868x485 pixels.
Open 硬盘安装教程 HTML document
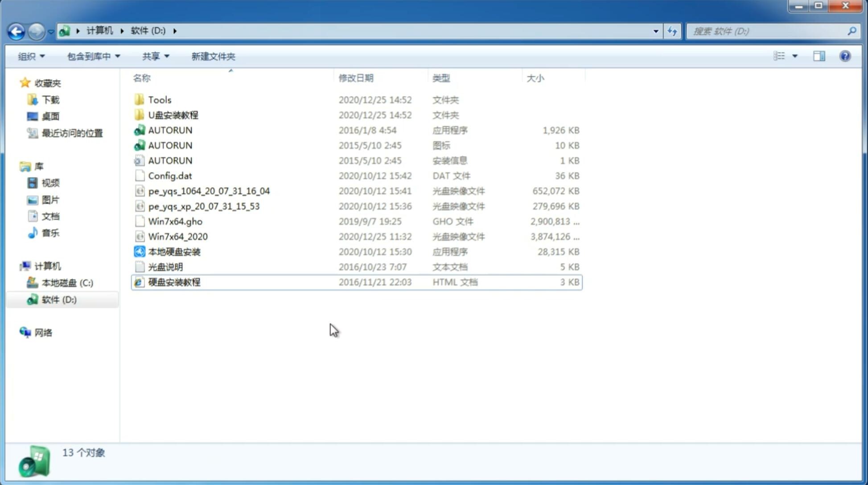coord(174,282)
